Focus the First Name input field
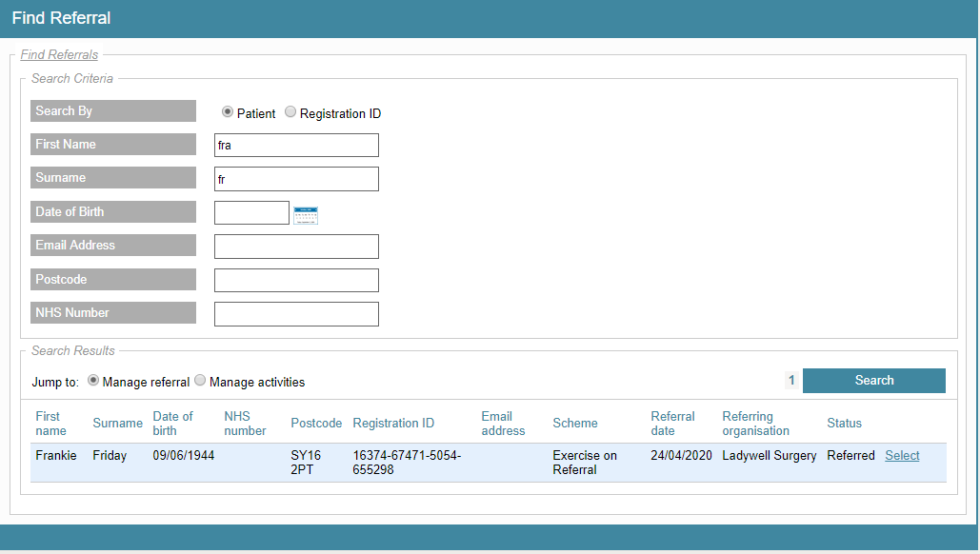 [x=296, y=145]
